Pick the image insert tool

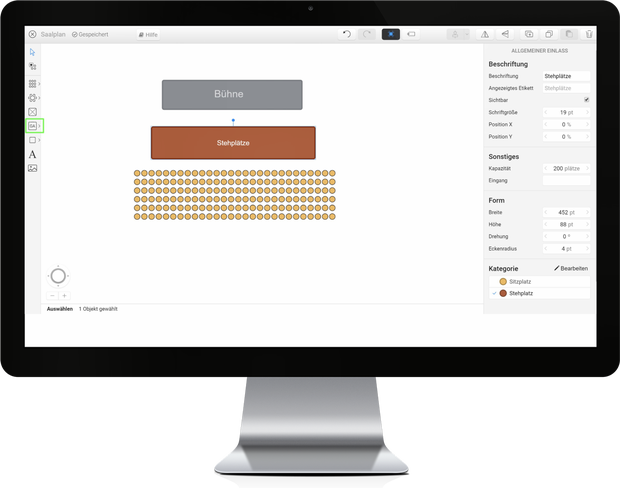pos(32,168)
